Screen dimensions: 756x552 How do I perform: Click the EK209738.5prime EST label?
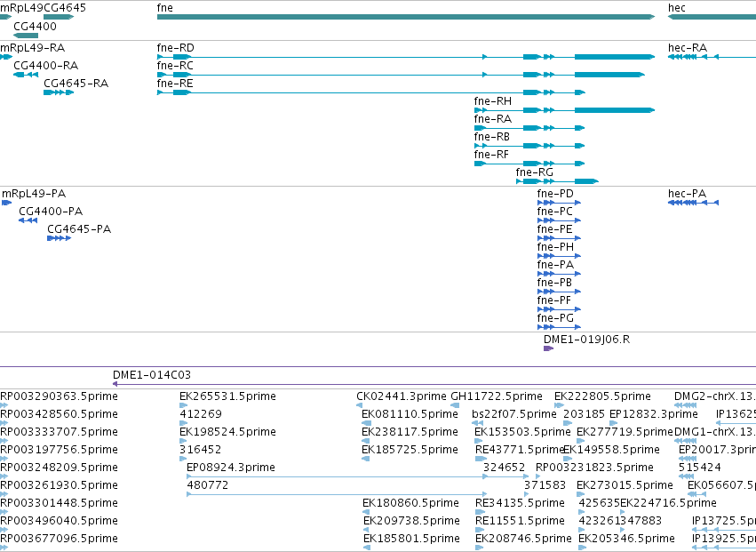(x=411, y=521)
